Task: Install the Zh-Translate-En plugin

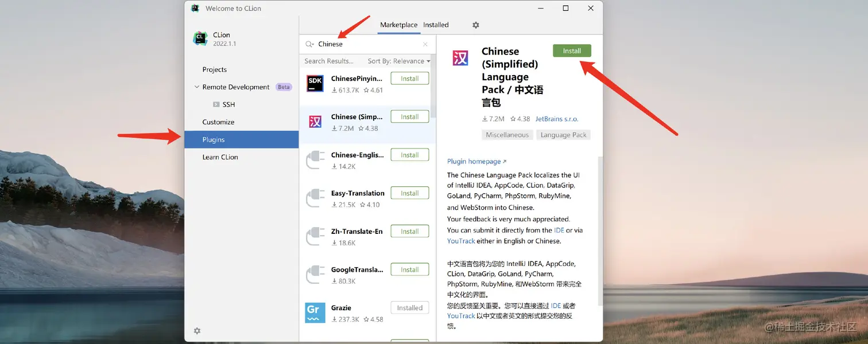Action: click(410, 232)
